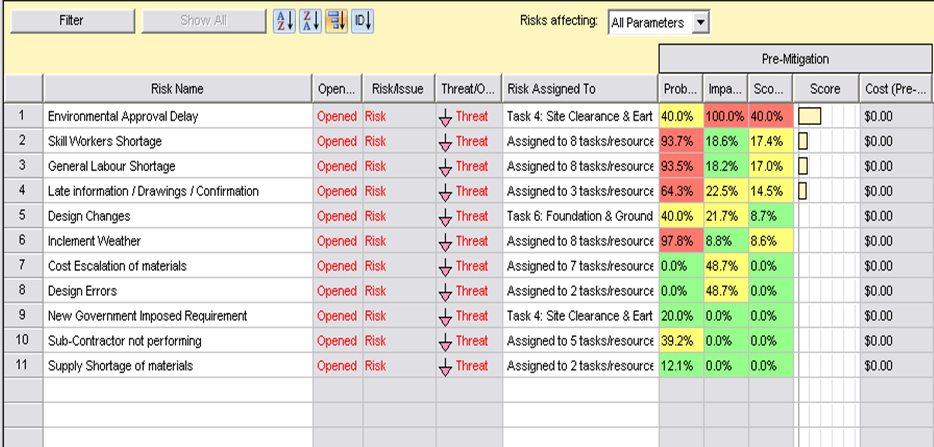Image resolution: width=934 pixels, height=447 pixels.
Task: Click the sort descending Z-A icon
Action: [x=311, y=21]
